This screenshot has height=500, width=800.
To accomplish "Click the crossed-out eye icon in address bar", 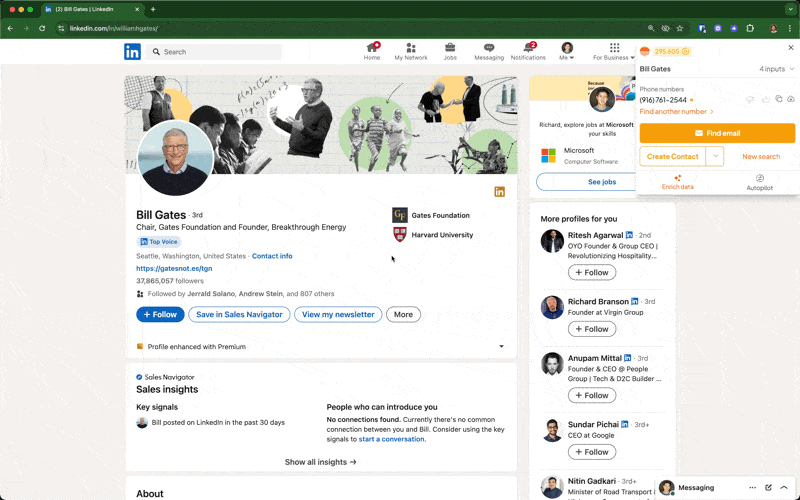I will click(x=665, y=29).
